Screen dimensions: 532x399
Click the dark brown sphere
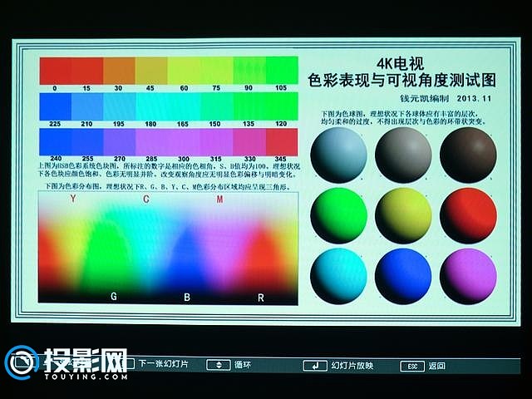pyautogui.click(x=468, y=155)
